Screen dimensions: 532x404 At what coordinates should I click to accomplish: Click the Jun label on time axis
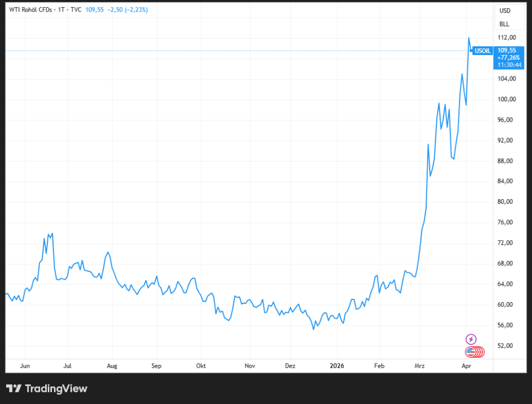[x=24, y=366]
